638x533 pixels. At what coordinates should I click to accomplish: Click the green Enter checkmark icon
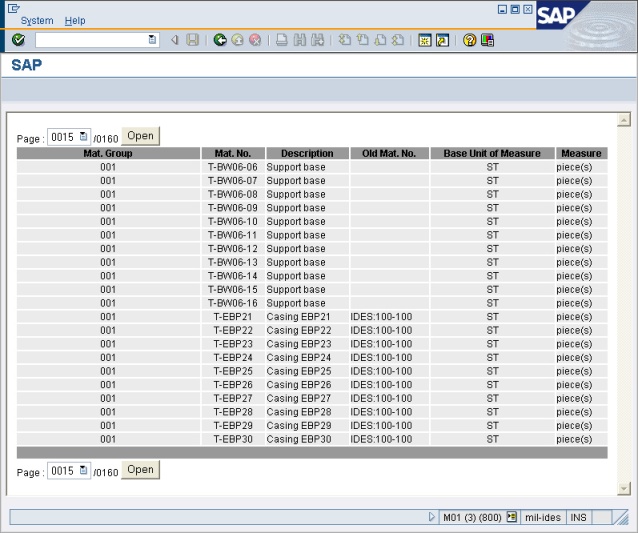pos(18,40)
